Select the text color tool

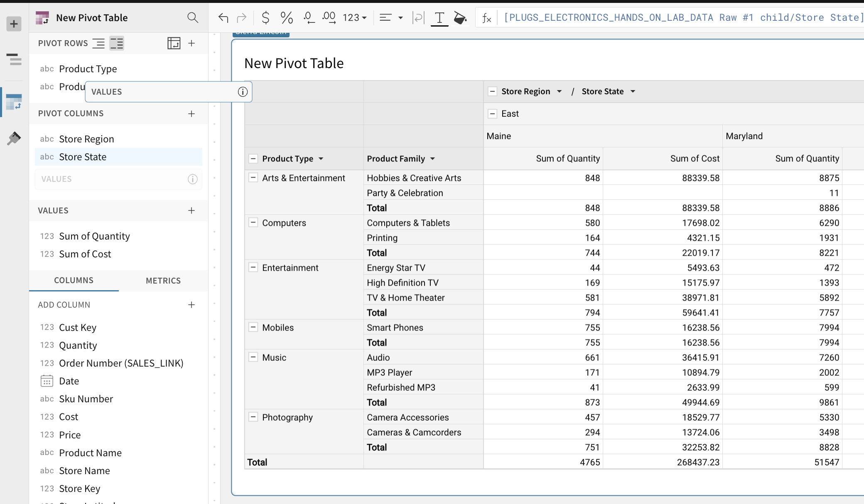pyautogui.click(x=439, y=17)
